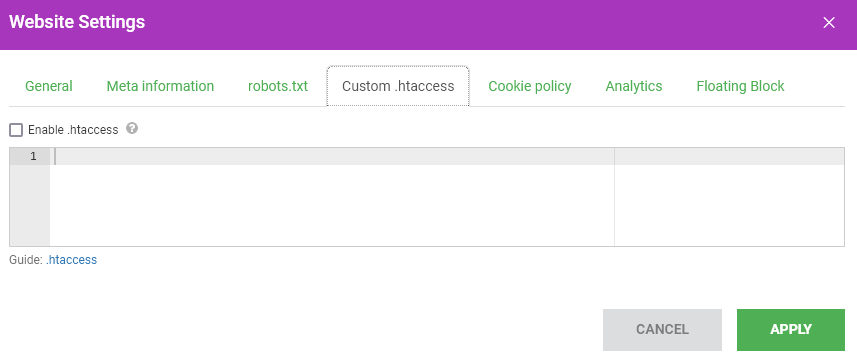Click the CANCEL button
This screenshot has width=857, height=361.
pyautogui.click(x=662, y=330)
